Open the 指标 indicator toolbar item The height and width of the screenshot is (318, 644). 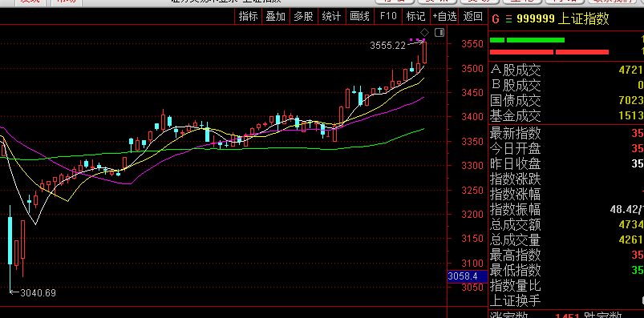(x=248, y=16)
